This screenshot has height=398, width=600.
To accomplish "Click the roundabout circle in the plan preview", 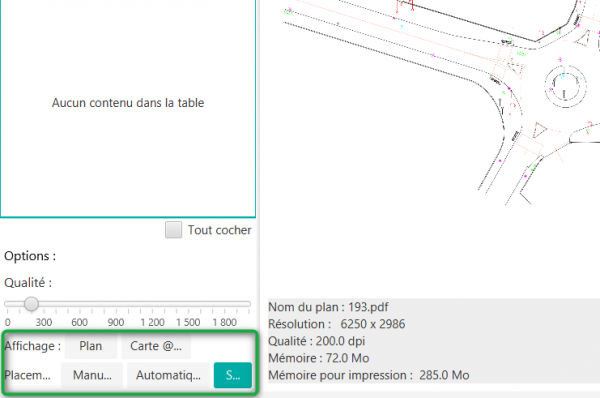I will [x=565, y=86].
